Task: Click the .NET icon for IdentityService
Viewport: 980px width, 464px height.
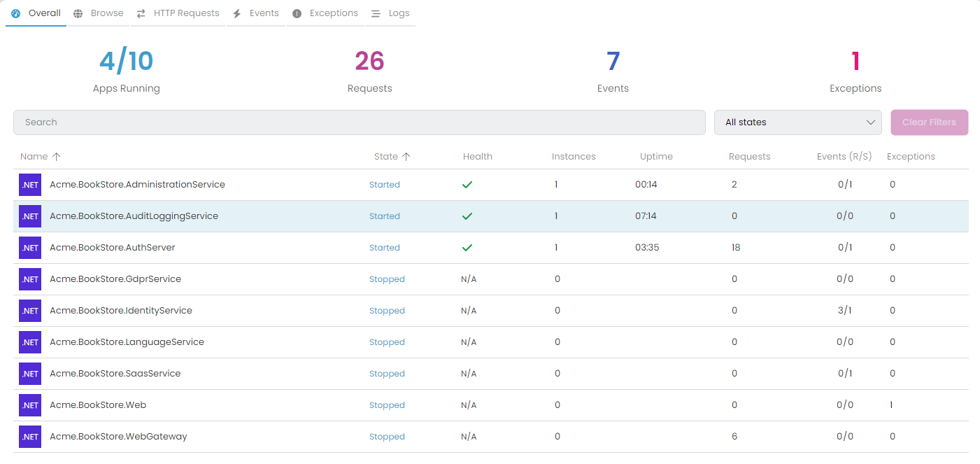Action: (x=30, y=311)
